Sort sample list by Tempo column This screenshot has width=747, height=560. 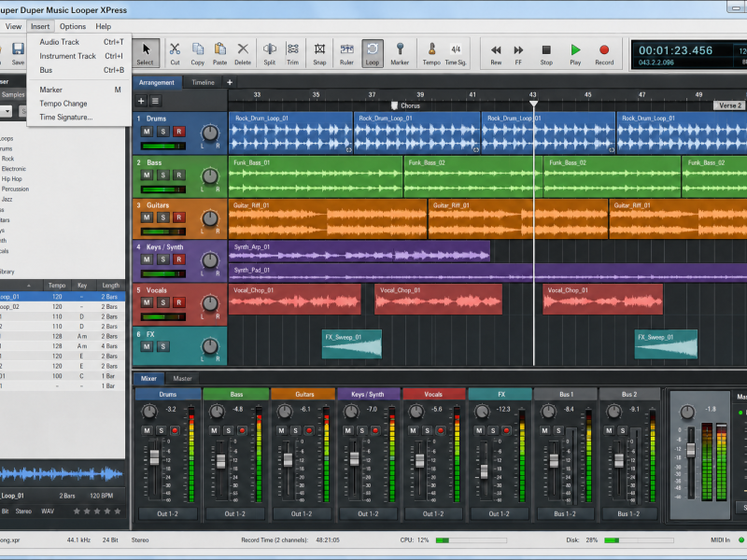tap(57, 286)
